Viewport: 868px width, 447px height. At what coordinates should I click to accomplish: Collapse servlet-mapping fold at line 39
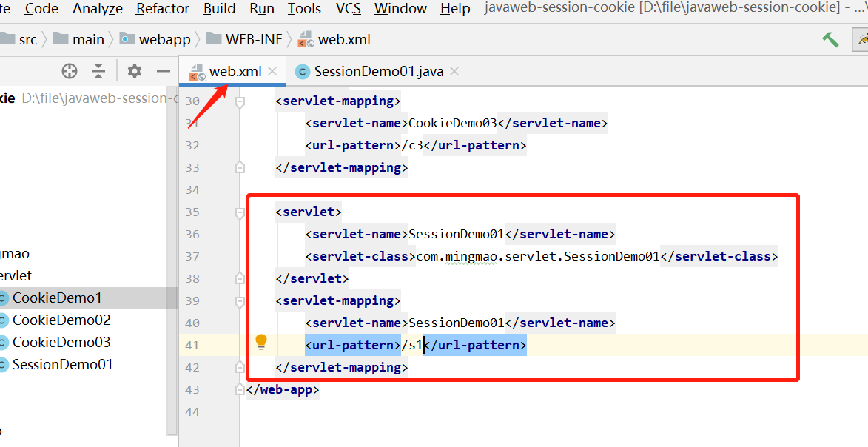click(x=240, y=300)
